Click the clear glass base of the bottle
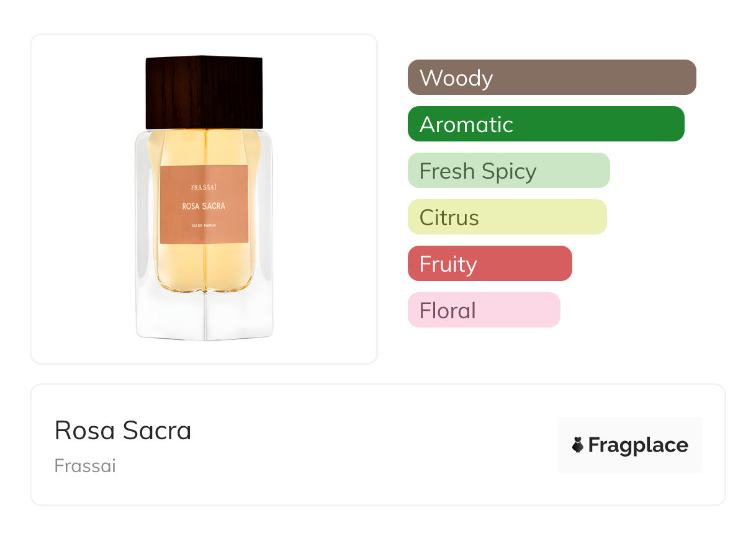Screen dimensions: 756x536 (204, 316)
